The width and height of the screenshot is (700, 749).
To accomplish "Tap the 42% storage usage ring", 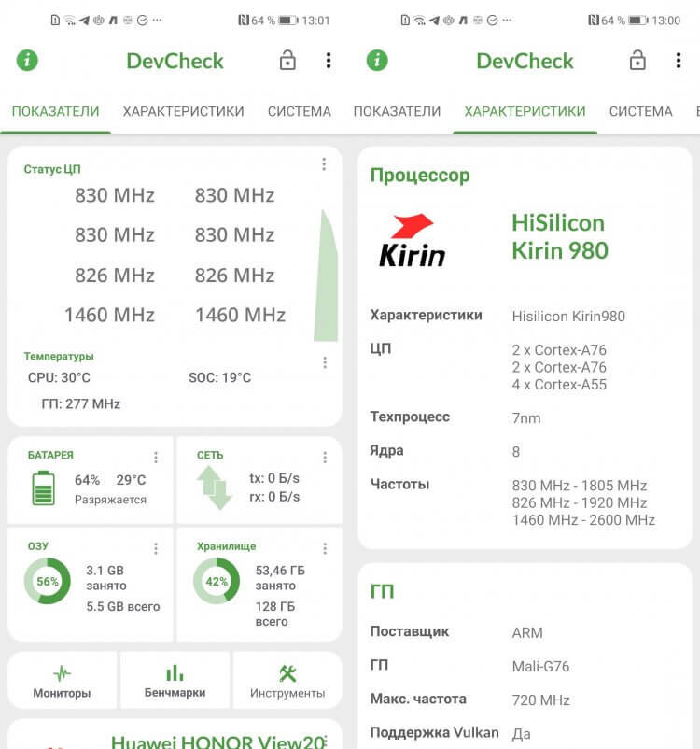I will click(x=217, y=581).
